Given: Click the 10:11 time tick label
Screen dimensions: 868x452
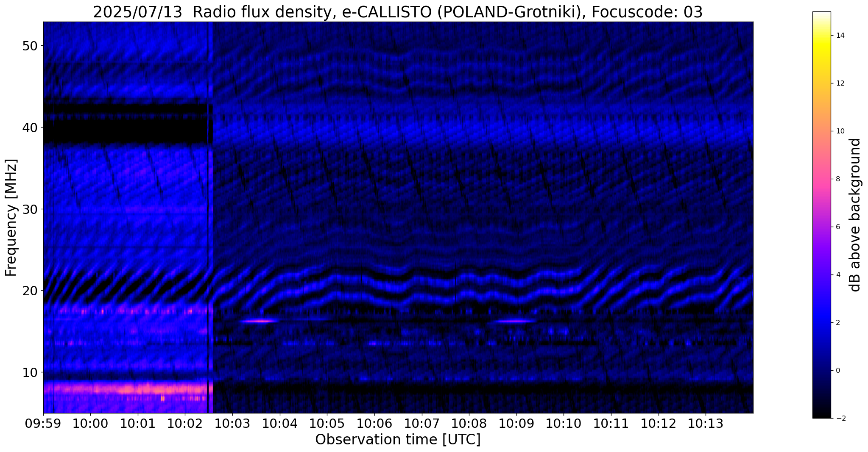Looking at the screenshot, I should click(611, 423).
